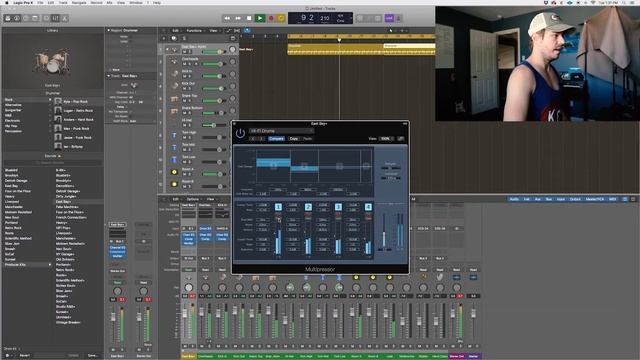
Task: Select the Room B track icon
Action: tap(174, 184)
